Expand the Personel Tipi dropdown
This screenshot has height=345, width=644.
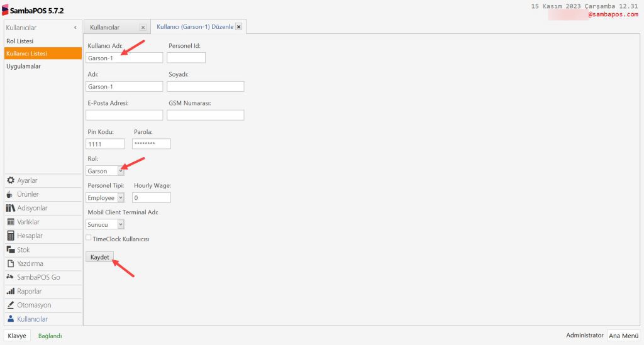[121, 197]
